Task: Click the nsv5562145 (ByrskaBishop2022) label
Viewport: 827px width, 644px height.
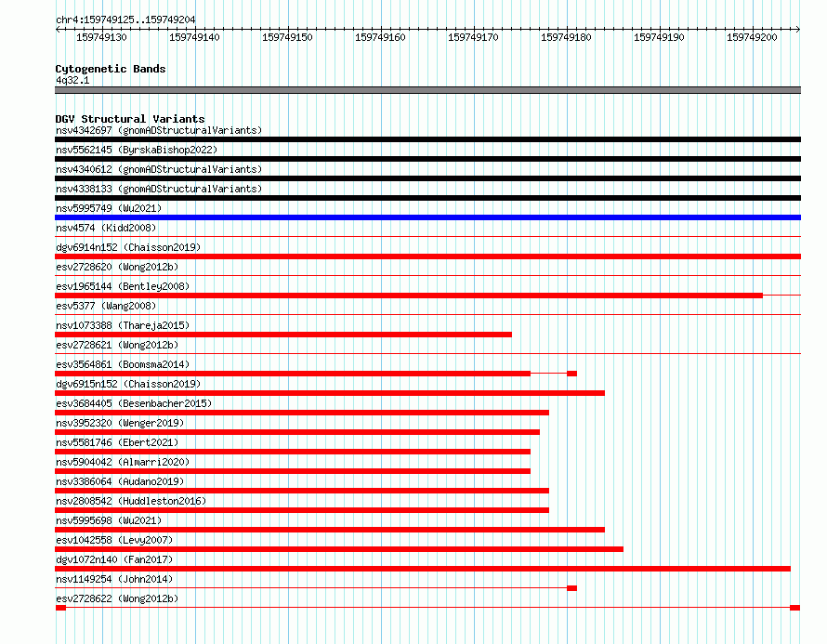Action: point(137,150)
